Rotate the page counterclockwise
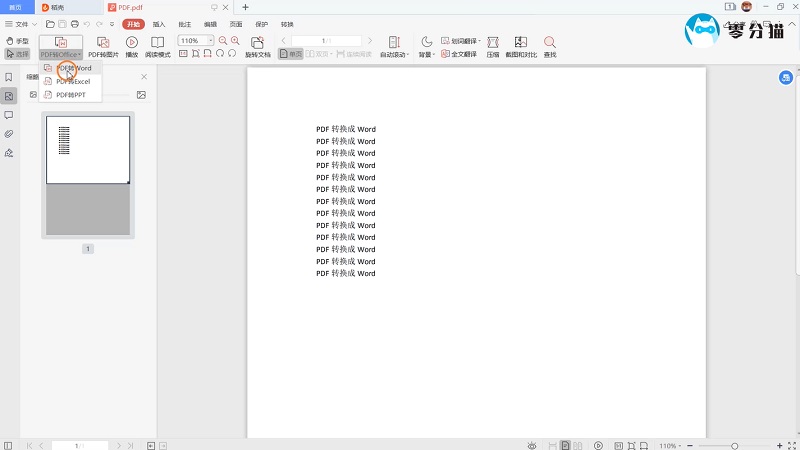The height and width of the screenshot is (450, 800). pyautogui.click(x=232, y=54)
